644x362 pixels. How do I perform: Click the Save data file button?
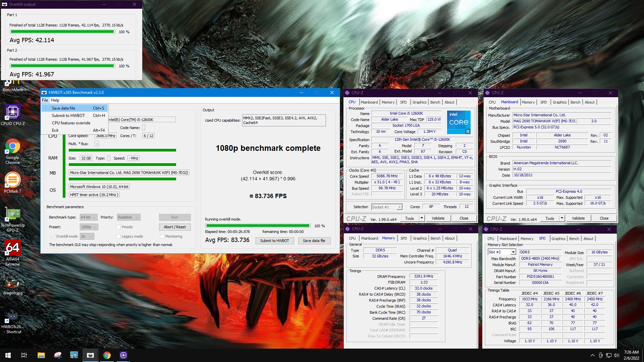pyautogui.click(x=314, y=241)
